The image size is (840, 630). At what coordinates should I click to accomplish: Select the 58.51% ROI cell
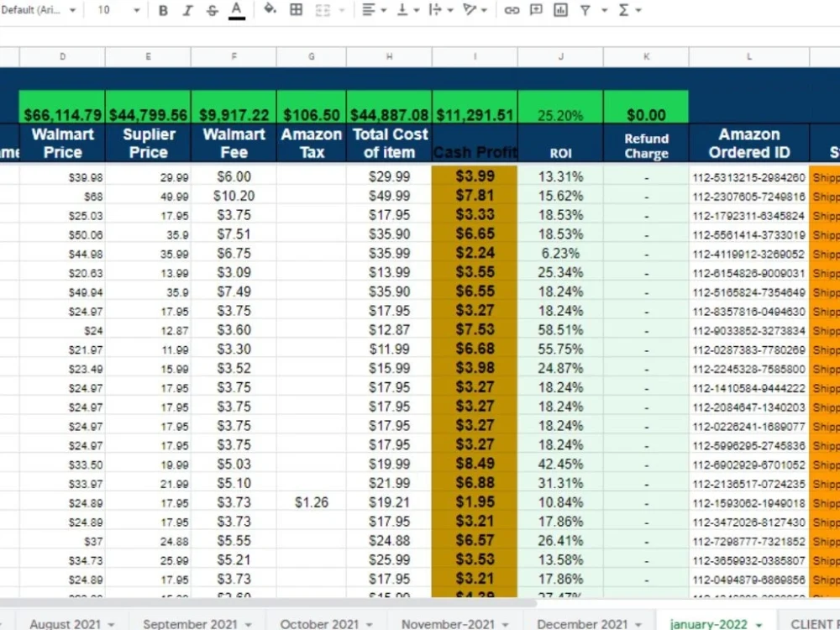click(560, 330)
